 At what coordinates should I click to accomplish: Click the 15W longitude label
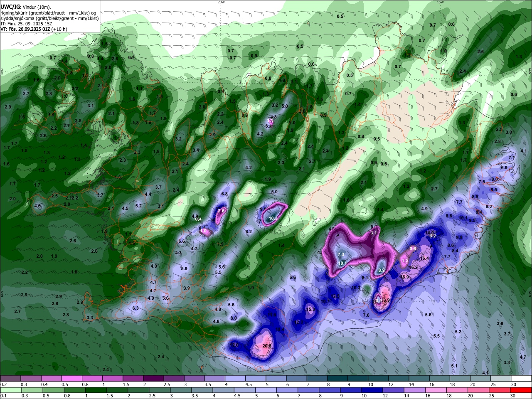click(441, 2)
